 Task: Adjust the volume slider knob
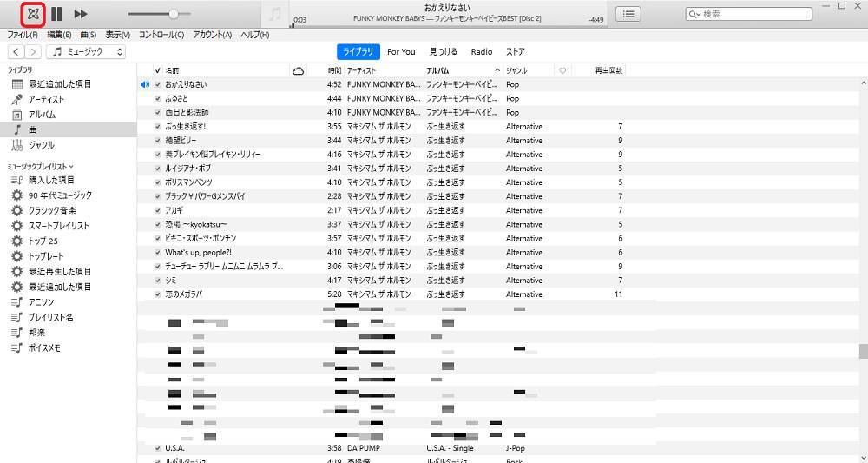pos(174,14)
